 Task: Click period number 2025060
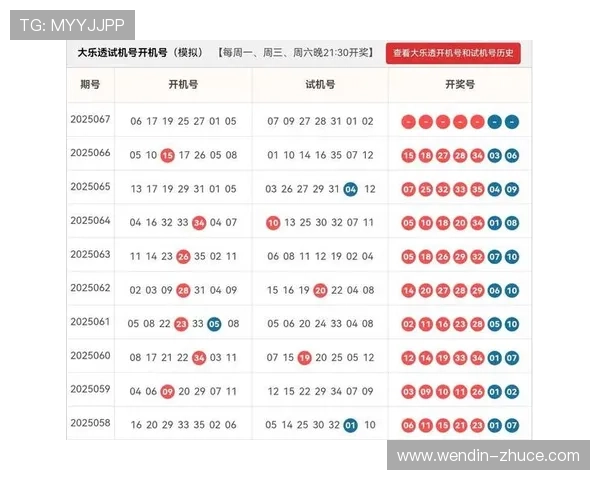point(90,355)
